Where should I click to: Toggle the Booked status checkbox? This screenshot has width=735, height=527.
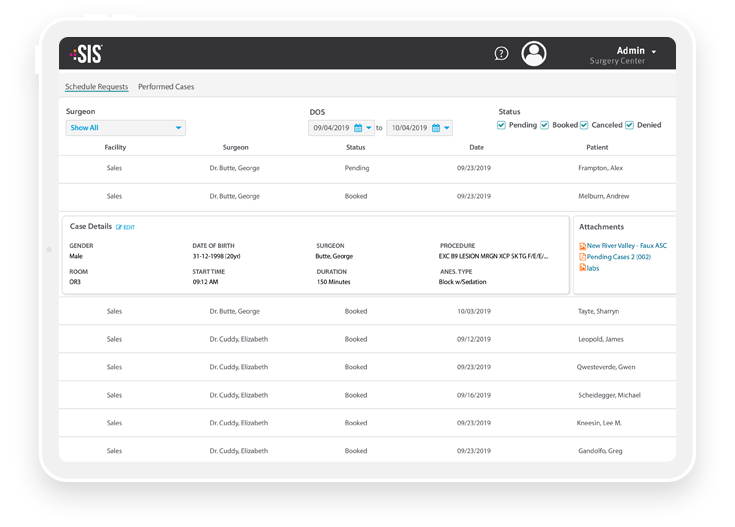coord(545,125)
